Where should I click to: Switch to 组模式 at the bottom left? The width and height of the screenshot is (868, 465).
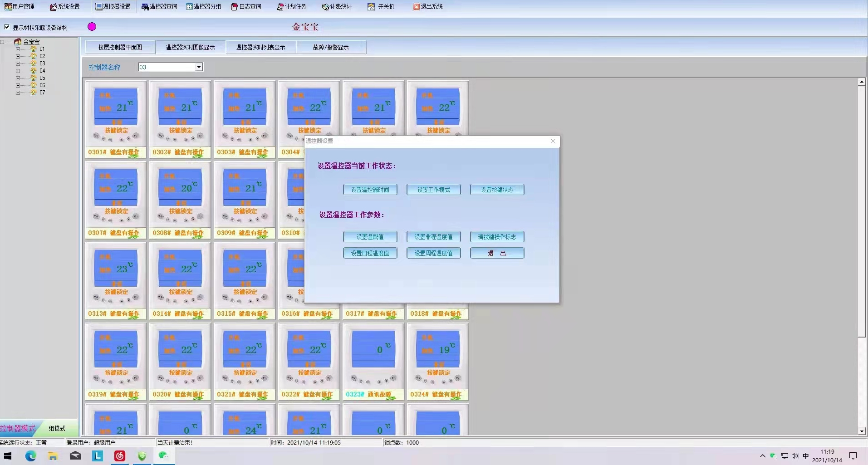coord(57,428)
